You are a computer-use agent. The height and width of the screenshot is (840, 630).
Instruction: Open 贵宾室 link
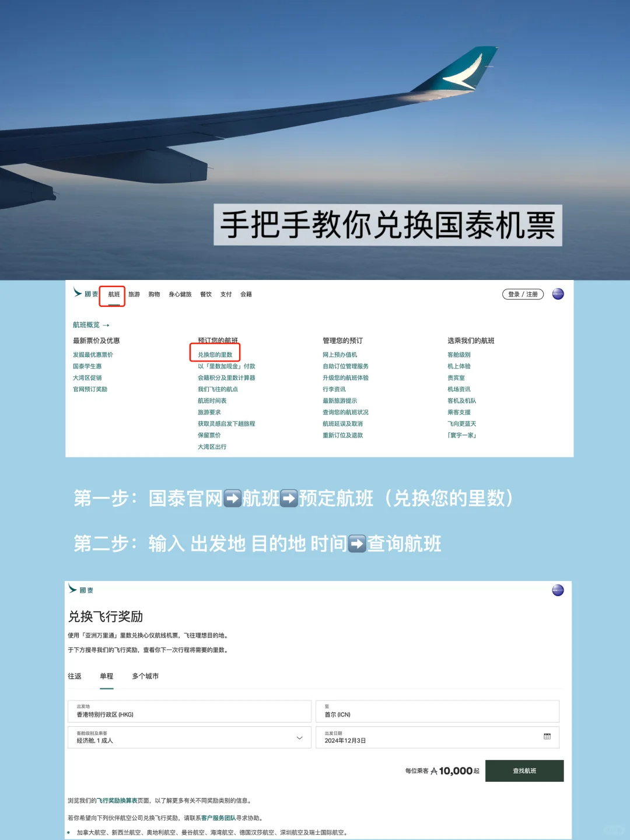click(456, 378)
